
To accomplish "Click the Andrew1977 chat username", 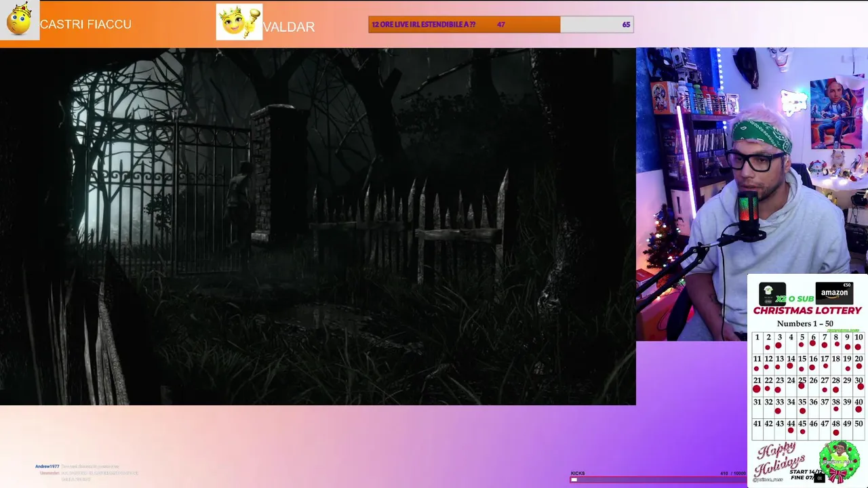I will point(47,466).
